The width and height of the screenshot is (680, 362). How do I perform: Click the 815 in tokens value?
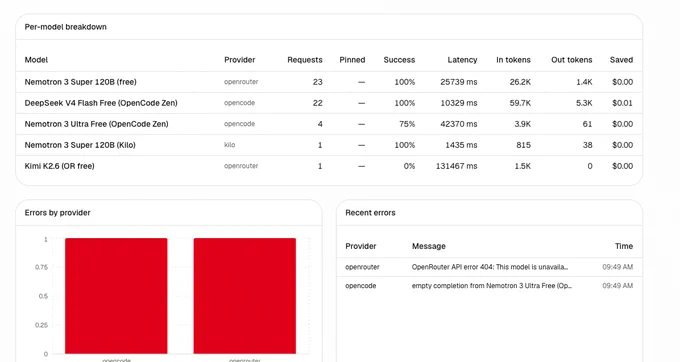[523, 145]
